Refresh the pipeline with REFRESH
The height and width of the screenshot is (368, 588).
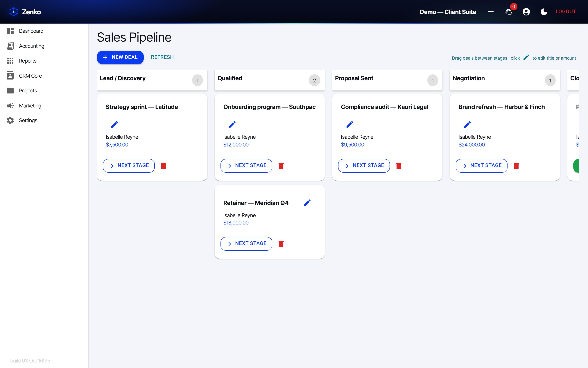pyautogui.click(x=162, y=57)
